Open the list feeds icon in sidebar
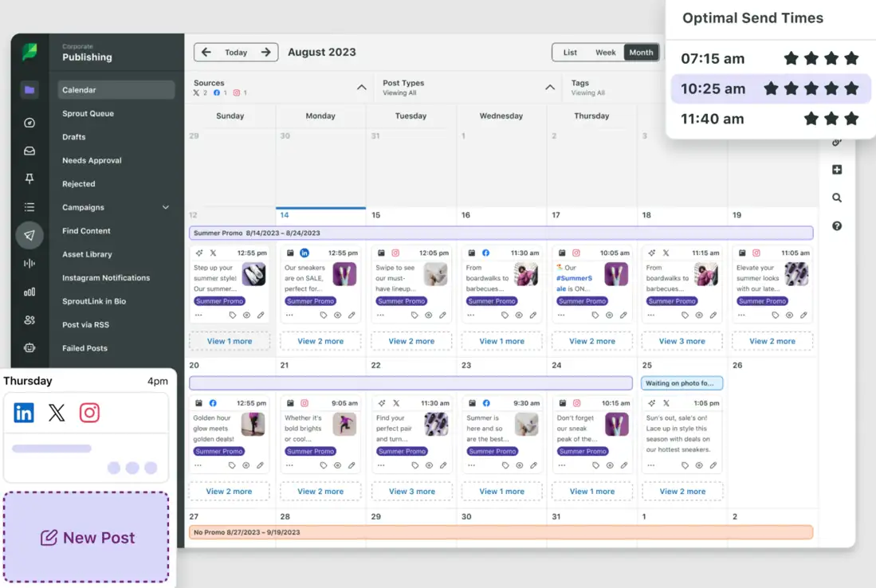876x588 pixels. [x=29, y=207]
